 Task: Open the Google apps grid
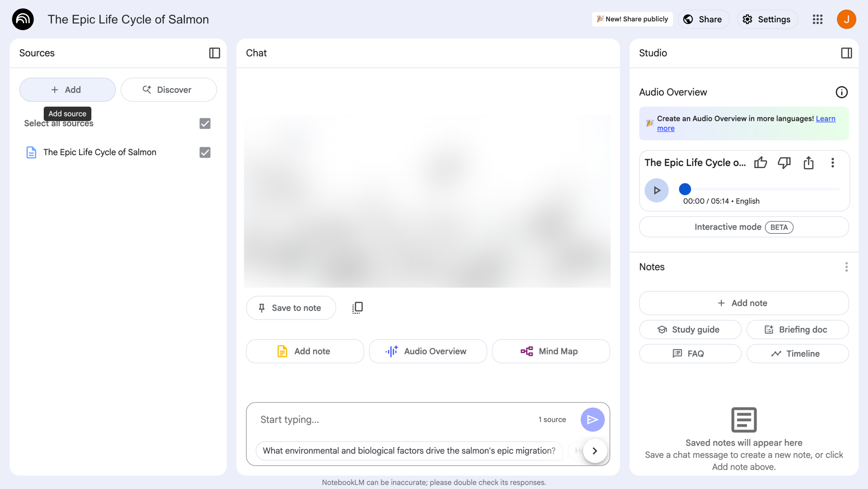(x=817, y=19)
